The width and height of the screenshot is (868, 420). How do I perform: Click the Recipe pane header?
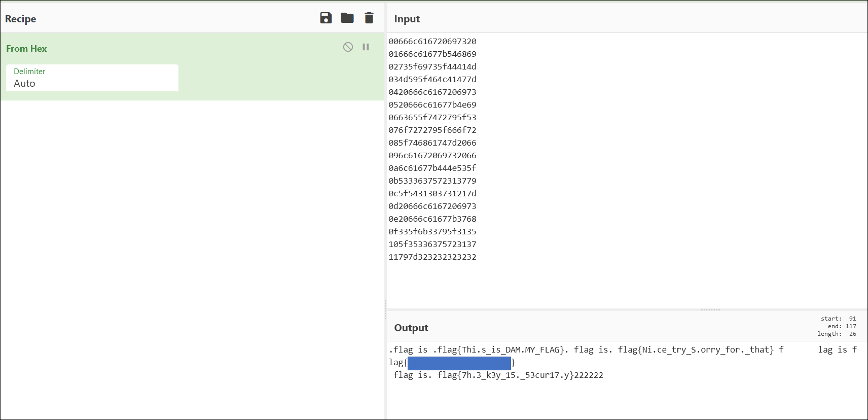[x=21, y=19]
